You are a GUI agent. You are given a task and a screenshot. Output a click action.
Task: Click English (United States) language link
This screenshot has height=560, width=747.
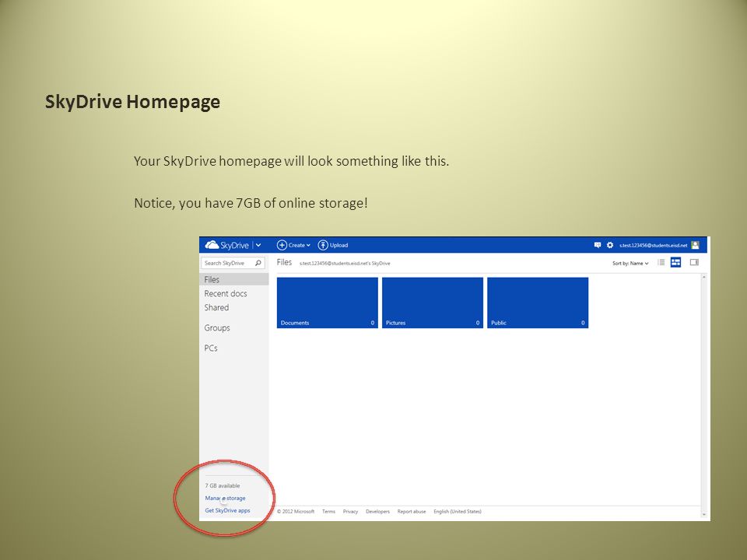458,512
